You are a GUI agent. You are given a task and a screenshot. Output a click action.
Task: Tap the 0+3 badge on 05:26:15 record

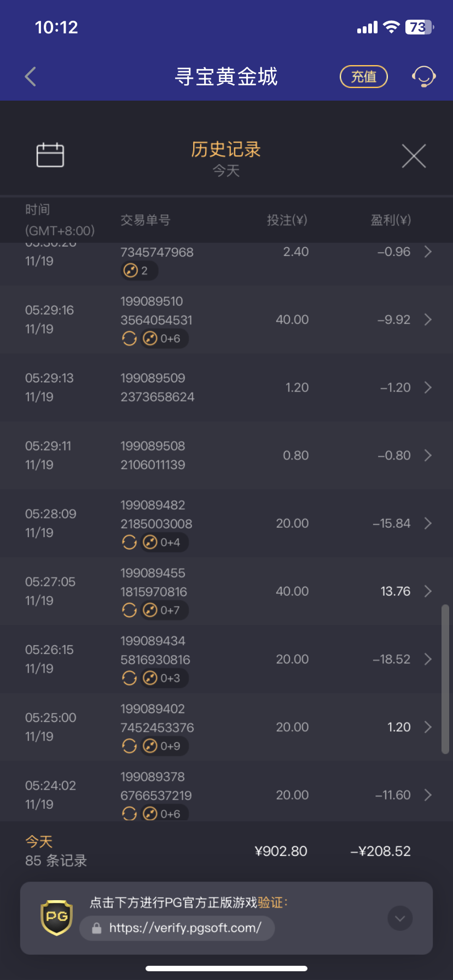click(165, 678)
